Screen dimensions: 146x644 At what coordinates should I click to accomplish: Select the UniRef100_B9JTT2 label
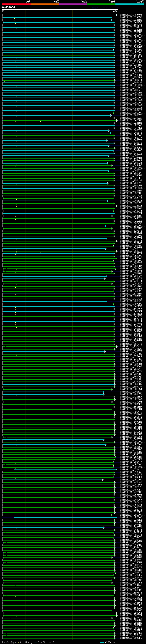(x=131, y=593)
